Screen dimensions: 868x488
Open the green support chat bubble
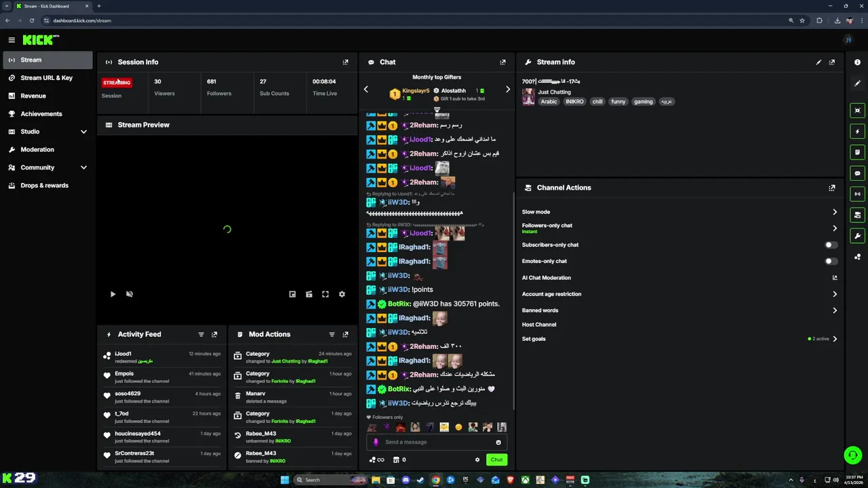pos(852,455)
